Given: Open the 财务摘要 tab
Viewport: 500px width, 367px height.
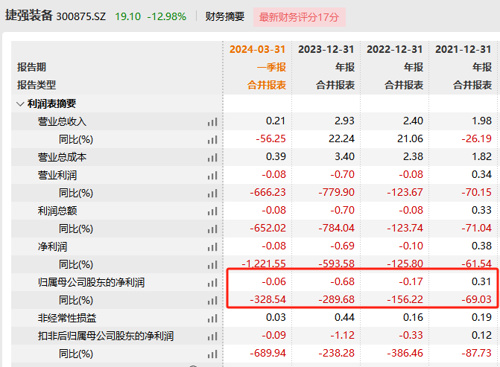Looking at the screenshot, I should 225,16.
